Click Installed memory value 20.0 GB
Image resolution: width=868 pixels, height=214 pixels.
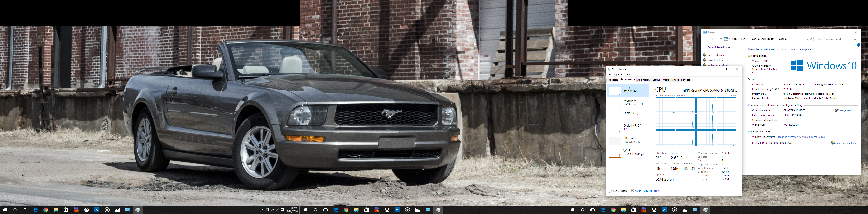tap(787, 89)
